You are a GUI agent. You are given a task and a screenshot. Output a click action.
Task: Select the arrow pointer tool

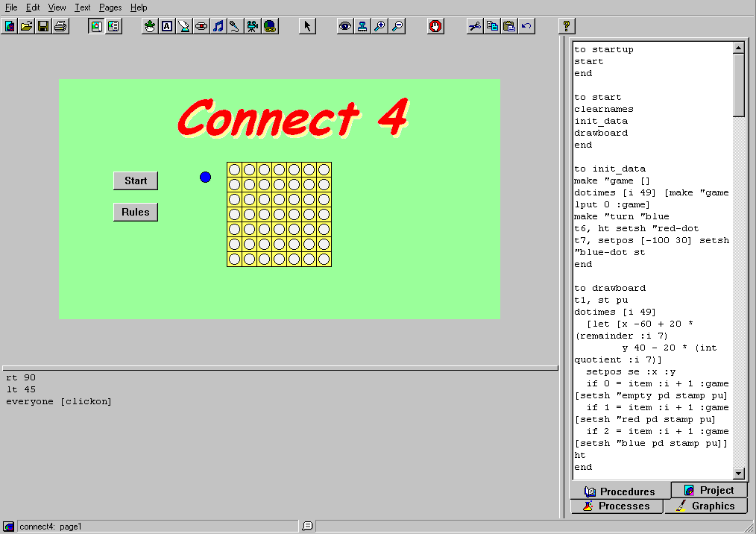[308, 26]
